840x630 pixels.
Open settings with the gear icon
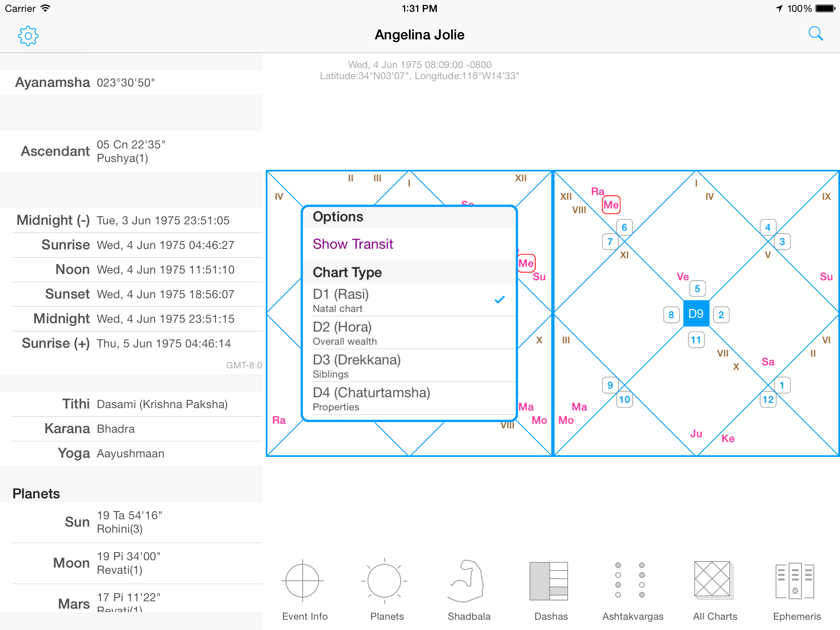click(x=28, y=36)
